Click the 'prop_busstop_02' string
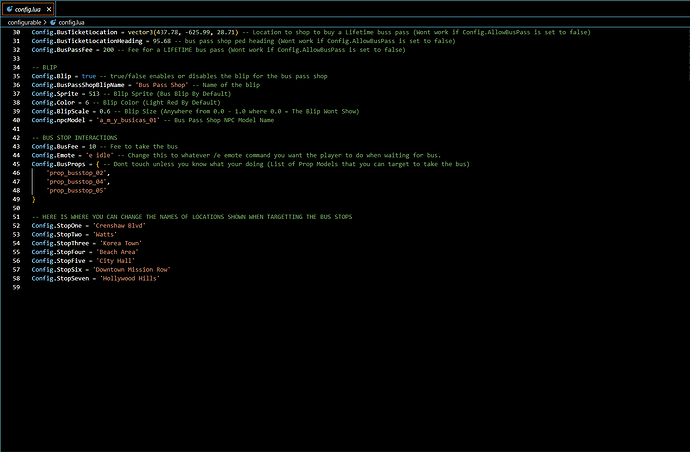This screenshot has height=452, width=690. tap(77, 173)
